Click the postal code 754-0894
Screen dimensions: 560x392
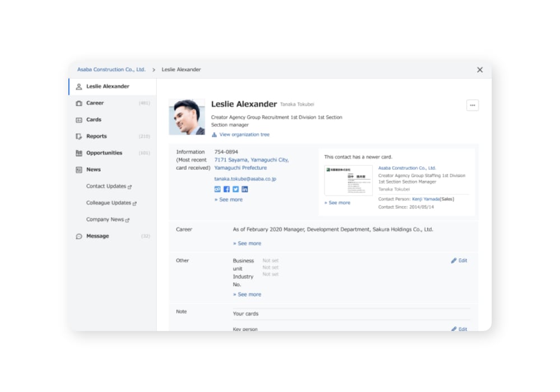tap(226, 152)
